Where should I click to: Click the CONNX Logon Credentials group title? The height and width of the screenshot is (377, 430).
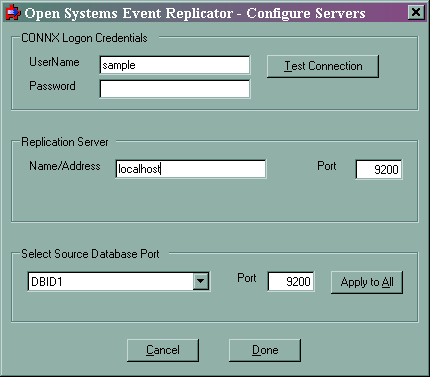(x=84, y=38)
